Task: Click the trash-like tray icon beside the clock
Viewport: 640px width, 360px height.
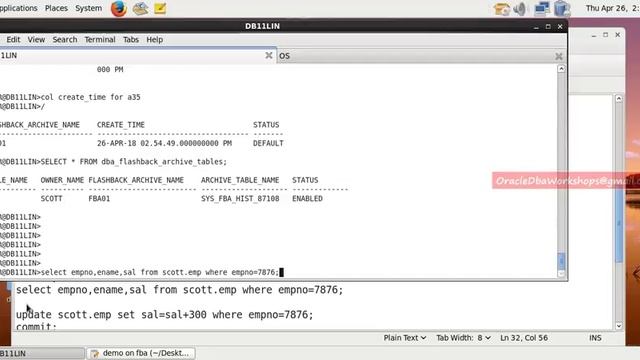Action: tap(562, 9)
